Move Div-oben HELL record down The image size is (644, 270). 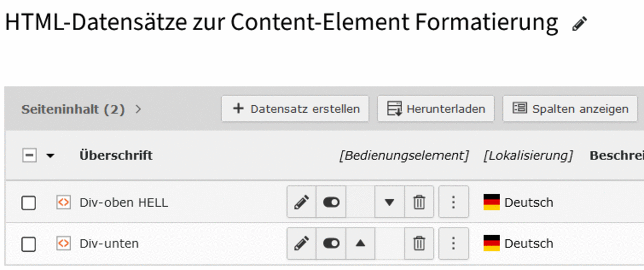point(390,202)
